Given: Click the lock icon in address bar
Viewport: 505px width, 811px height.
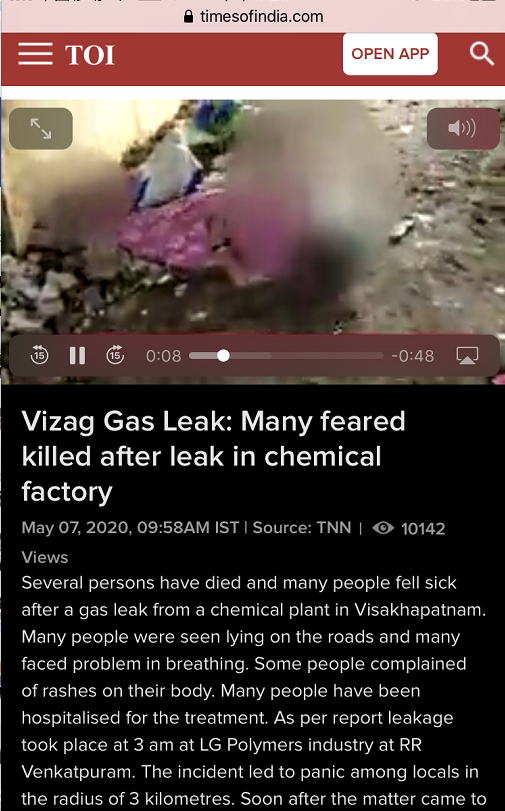Looking at the screenshot, I should click(189, 17).
